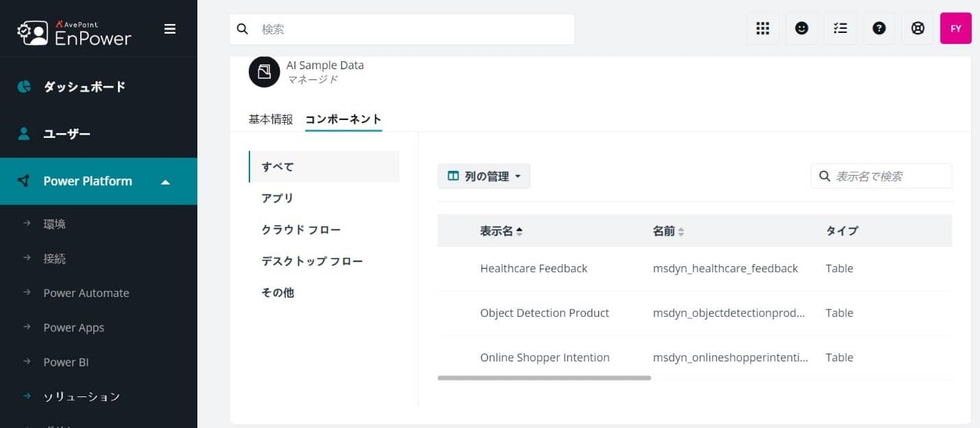Click the pink FY user avatar
This screenshot has width=980, height=428.
955,29
